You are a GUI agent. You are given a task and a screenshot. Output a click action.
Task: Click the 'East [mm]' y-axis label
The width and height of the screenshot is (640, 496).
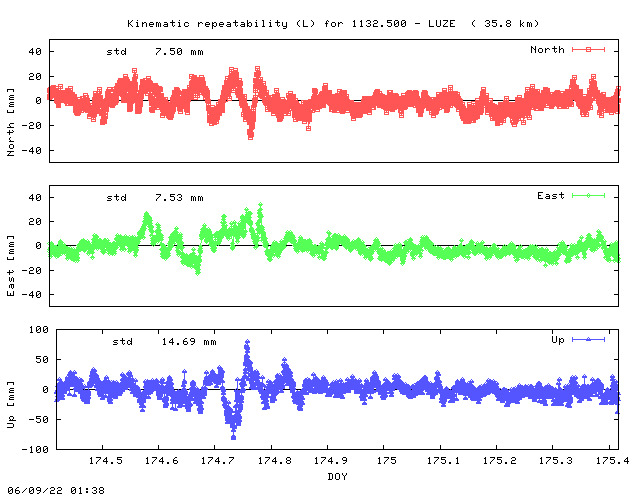coord(11,266)
